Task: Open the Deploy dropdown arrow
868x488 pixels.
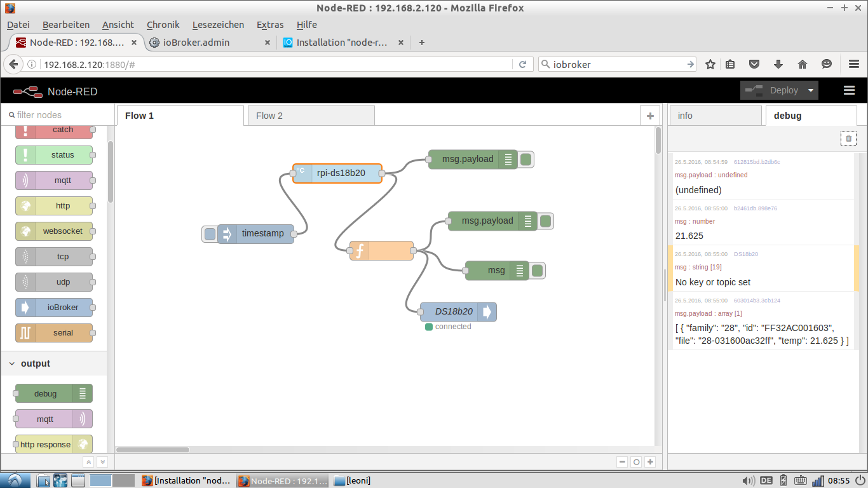Action: pos(811,90)
